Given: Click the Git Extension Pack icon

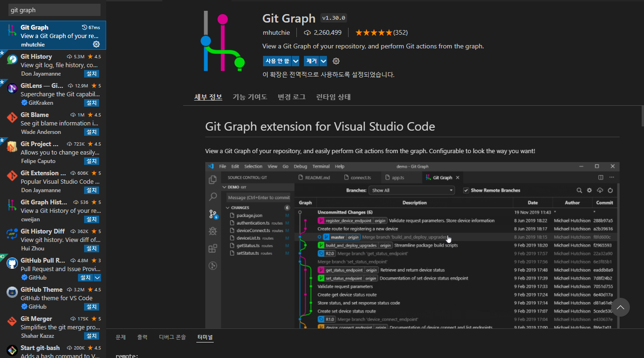Looking at the screenshot, I should 12,177.
